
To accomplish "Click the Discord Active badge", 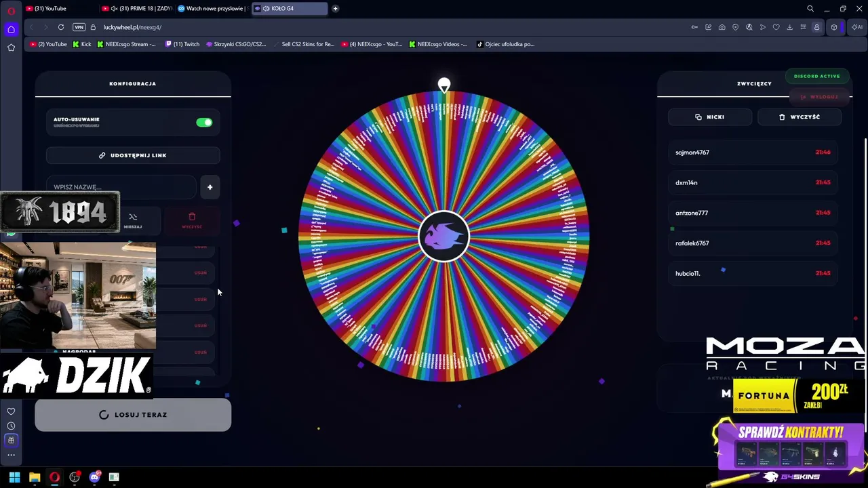I will [x=816, y=76].
